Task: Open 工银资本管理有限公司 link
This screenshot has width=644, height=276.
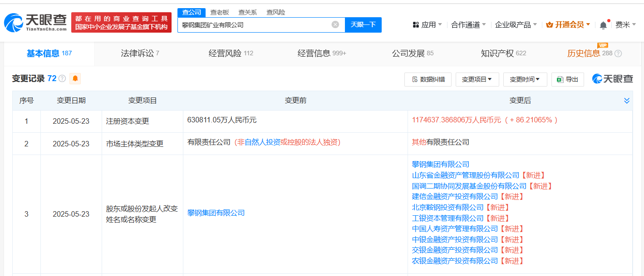Action: [x=447, y=218]
